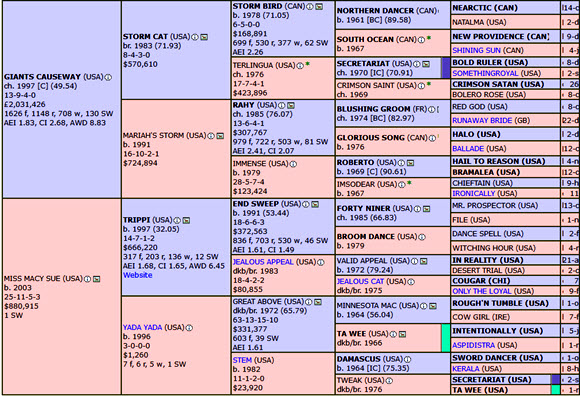This screenshot has height=396, width=580.
Task: Click info icon beside Yada Yada
Action: click(189, 328)
